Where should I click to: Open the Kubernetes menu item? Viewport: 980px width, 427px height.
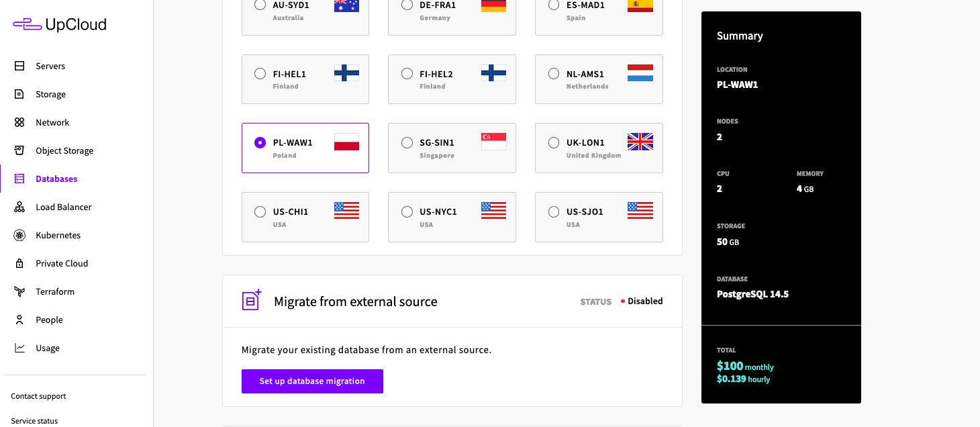58,235
